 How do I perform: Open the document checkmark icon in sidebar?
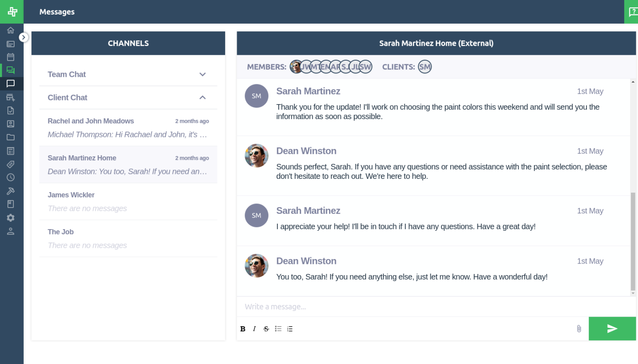pos(11,110)
